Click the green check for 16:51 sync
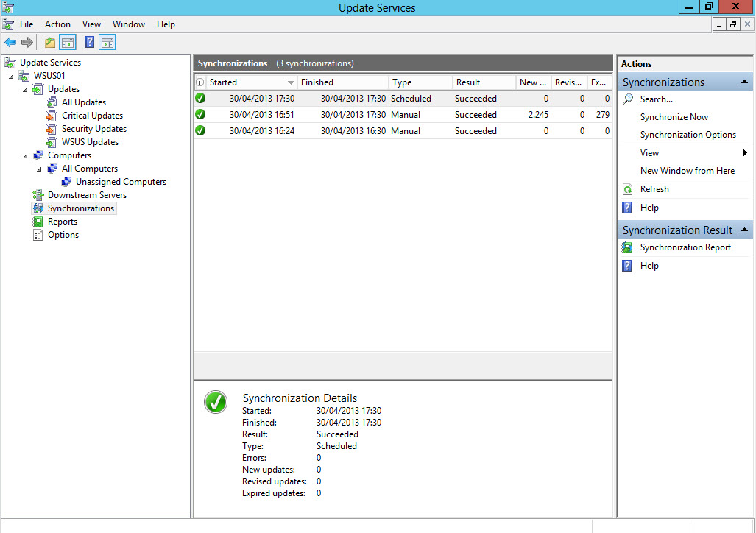Image resolution: width=756 pixels, height=533 pixels. [x=200, y=115]
